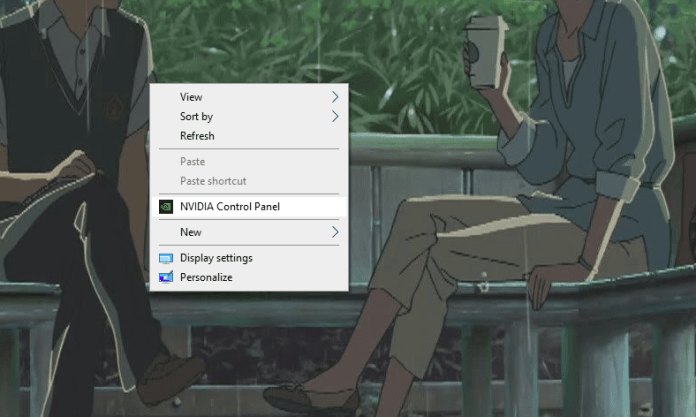Open Display settings

[249, 258]
